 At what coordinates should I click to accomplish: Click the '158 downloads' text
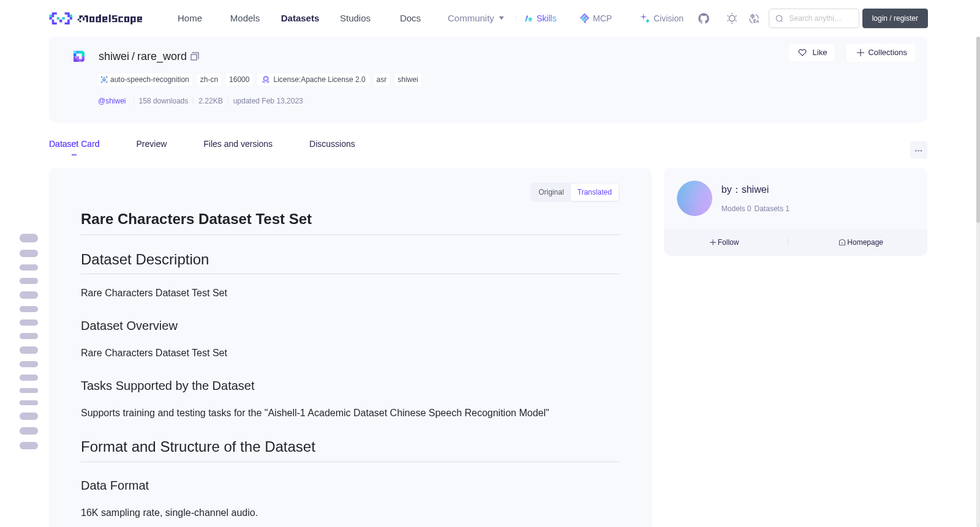164,101
